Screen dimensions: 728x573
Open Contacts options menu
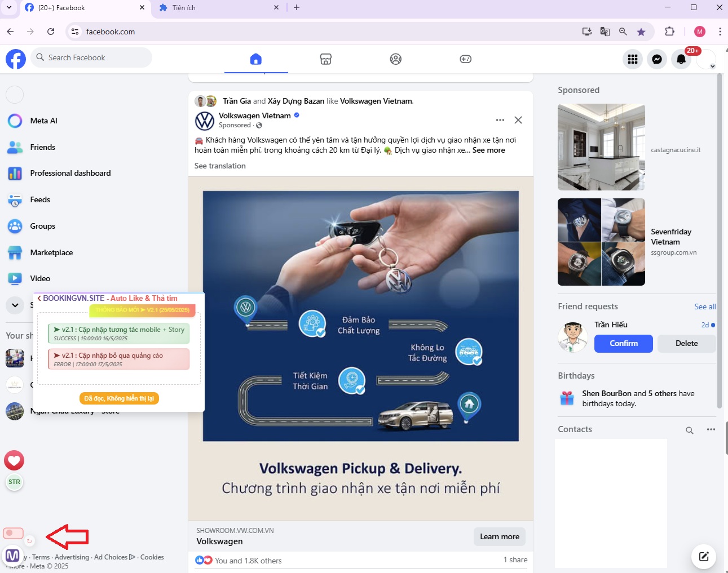tap(711, 429)
